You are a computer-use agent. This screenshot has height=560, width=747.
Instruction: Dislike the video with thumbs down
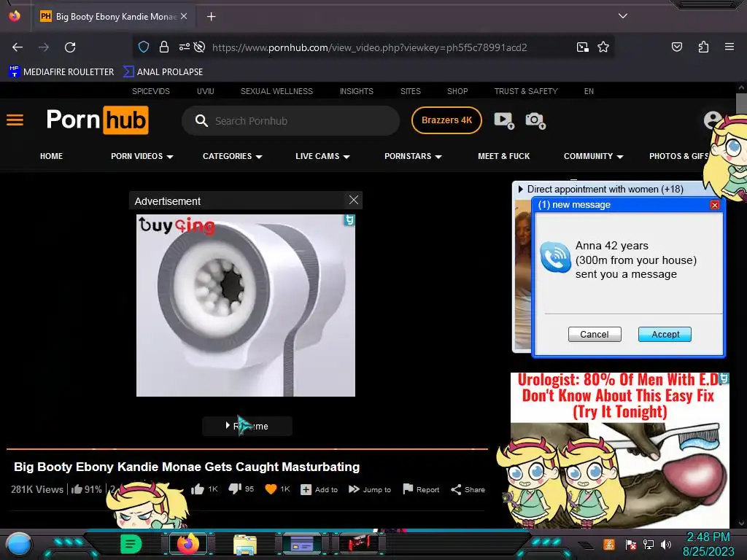(235, 489)
